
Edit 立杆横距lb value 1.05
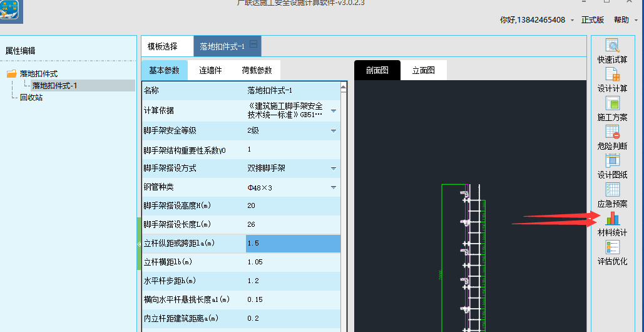(x=293, y=262)
